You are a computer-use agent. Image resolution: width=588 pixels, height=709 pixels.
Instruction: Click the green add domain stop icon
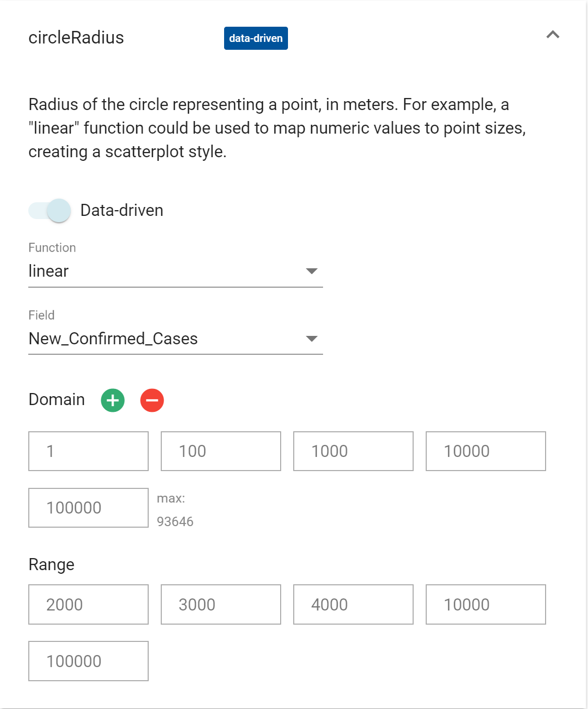(113, 400)
